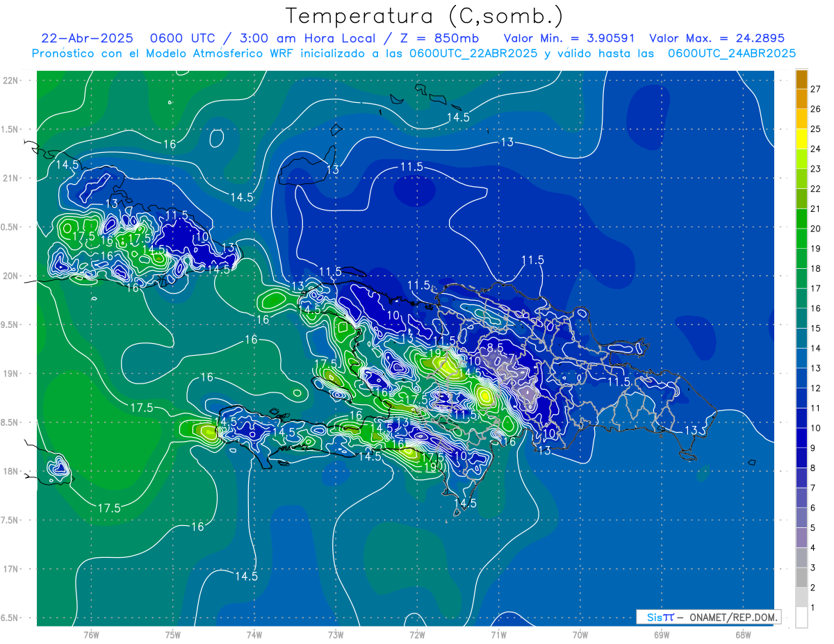Click "Valor Max. = 24.2895" value

tap(717, 38)
